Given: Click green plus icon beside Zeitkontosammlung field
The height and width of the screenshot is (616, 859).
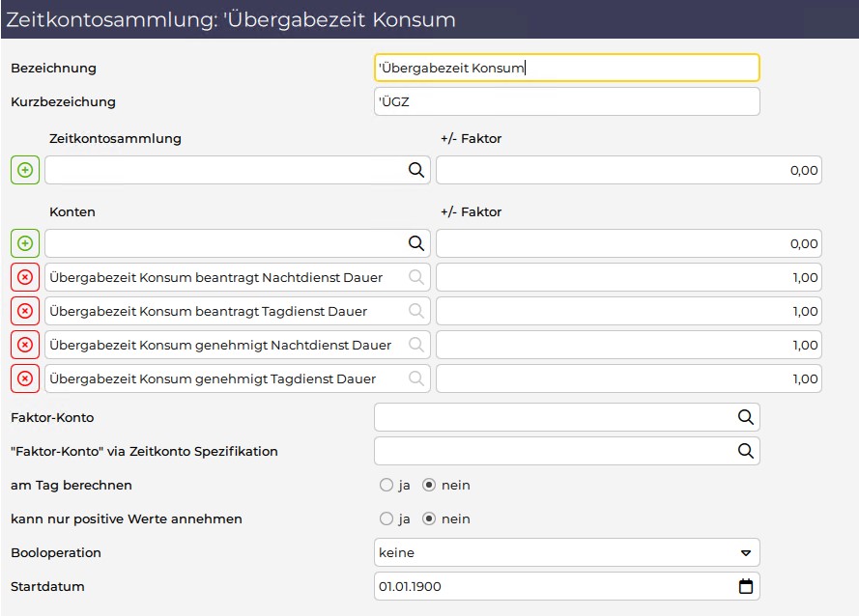Looking at the screenshot, I should coord(25,170).
